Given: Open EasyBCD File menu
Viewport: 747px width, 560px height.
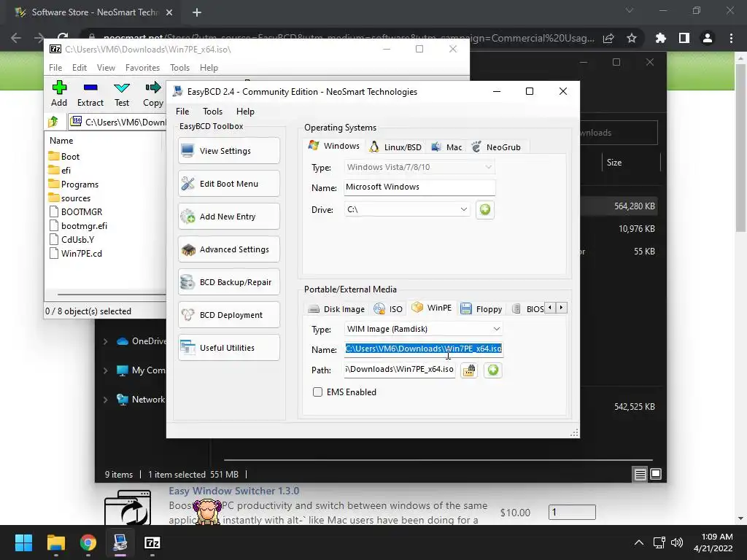Looking at the screenshot, I should [x=182, y=112].
